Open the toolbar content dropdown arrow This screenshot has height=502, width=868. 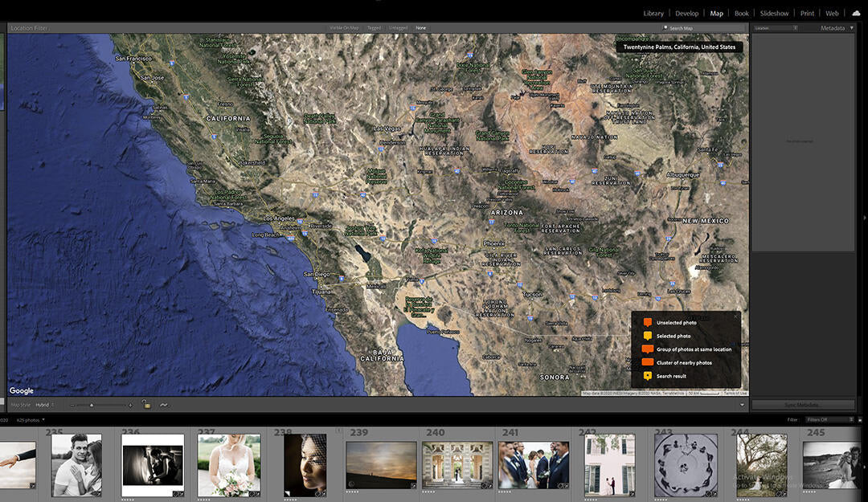tap(742, 405)
